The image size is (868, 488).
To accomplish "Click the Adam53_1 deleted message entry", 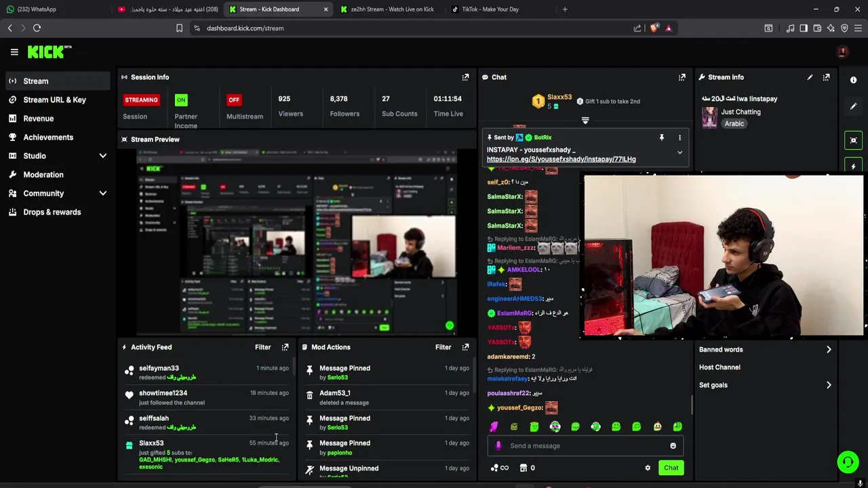I will click(387, 397).
